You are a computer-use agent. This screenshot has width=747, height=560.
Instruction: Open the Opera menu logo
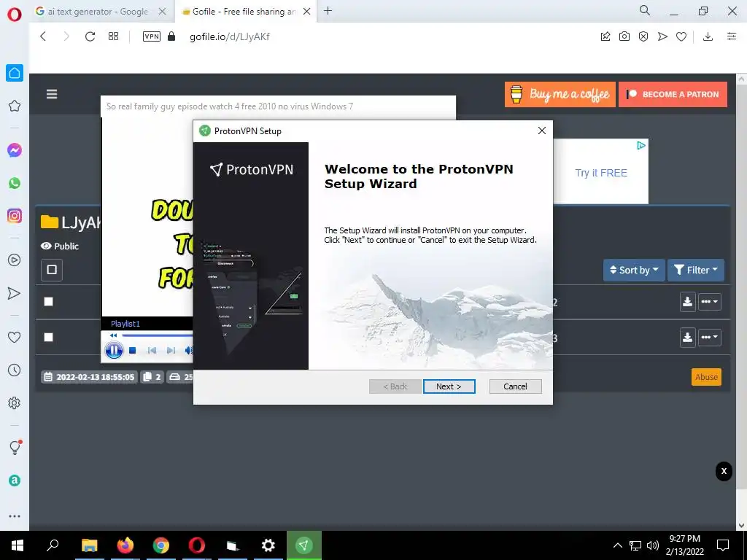pyautogui.click(x=15, y=14)
